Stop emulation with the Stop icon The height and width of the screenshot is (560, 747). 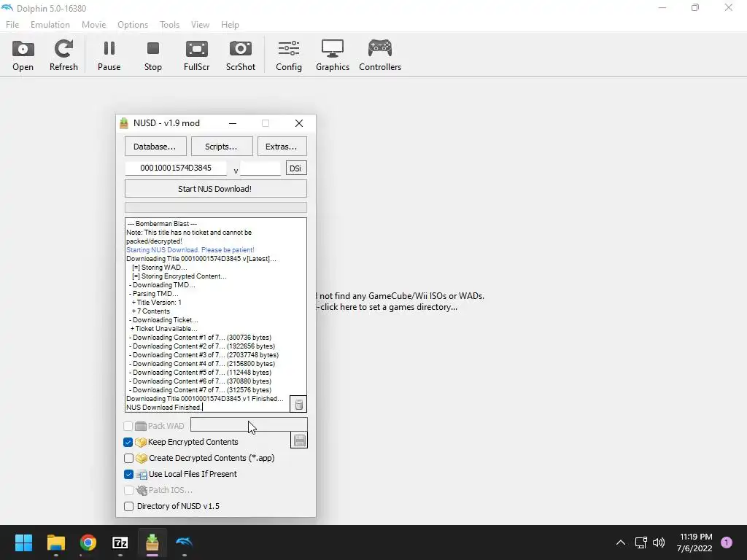point(153,55)
